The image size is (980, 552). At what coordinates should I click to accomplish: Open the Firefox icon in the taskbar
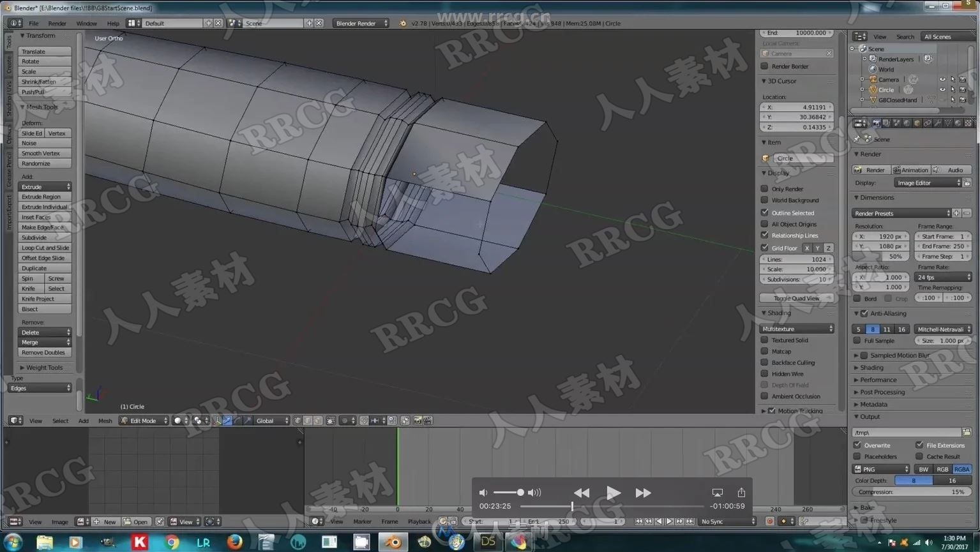click(235, 542)
